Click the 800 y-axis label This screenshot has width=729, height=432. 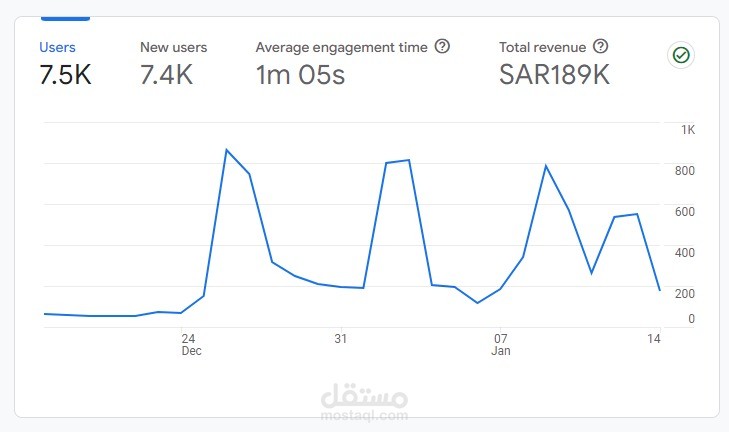(685, 171)
